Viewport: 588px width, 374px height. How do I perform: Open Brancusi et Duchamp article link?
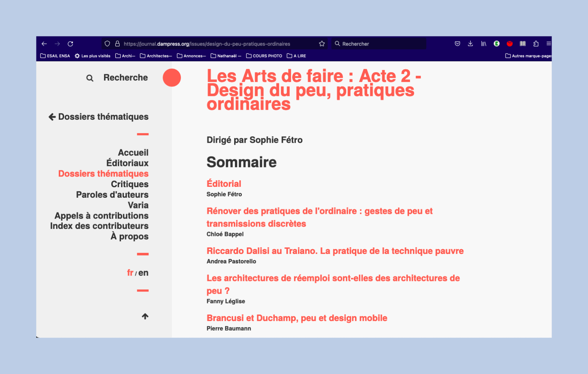pos(297,318)
